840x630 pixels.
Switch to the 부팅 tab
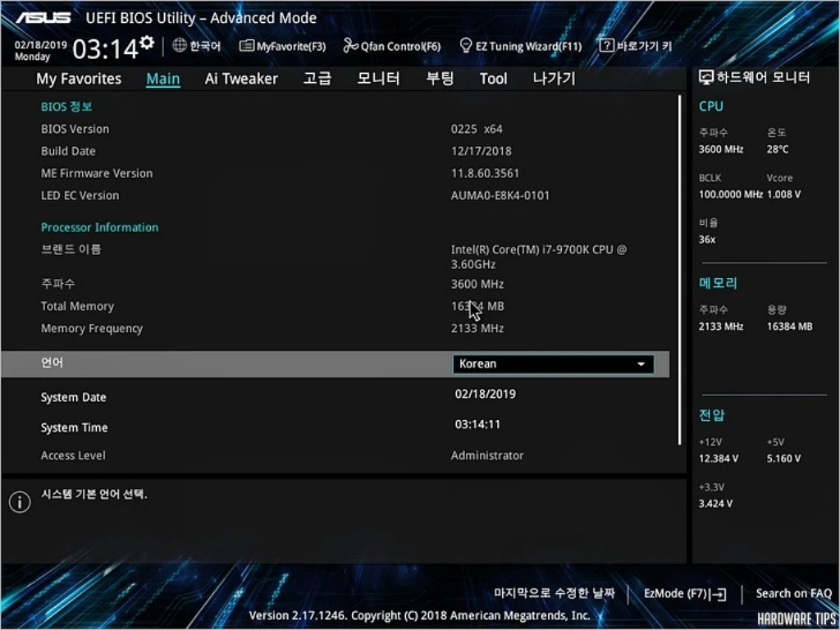tap(440, 79)
